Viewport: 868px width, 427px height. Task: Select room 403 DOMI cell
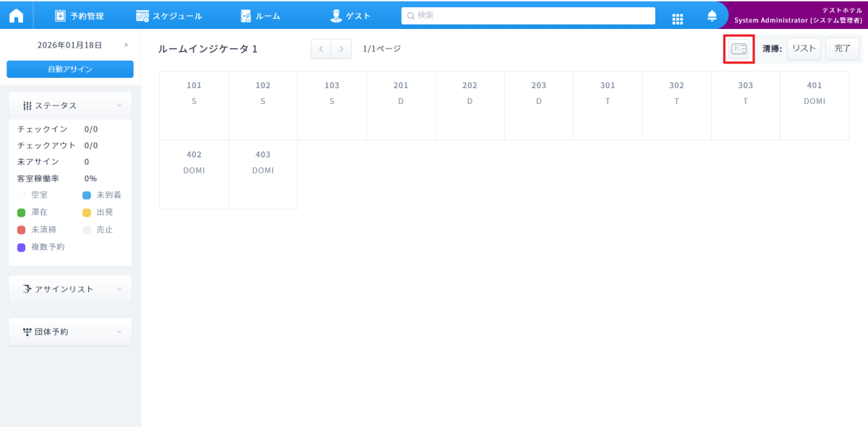[263, 175]
